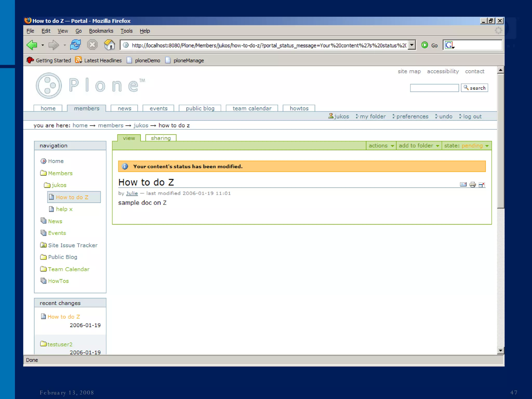Toggle full screen mode icon near title
Viewport: 532px width, 399px height.
482,185
